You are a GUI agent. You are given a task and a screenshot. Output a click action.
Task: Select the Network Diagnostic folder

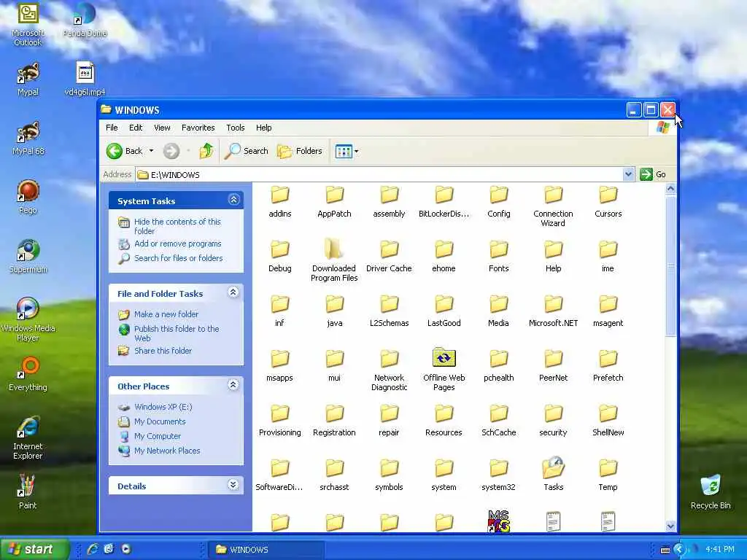390,370
